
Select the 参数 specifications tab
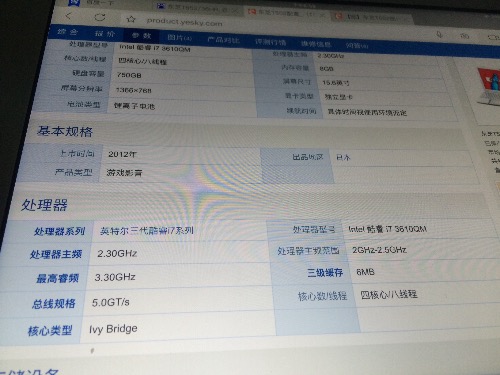tap(141, 35)
